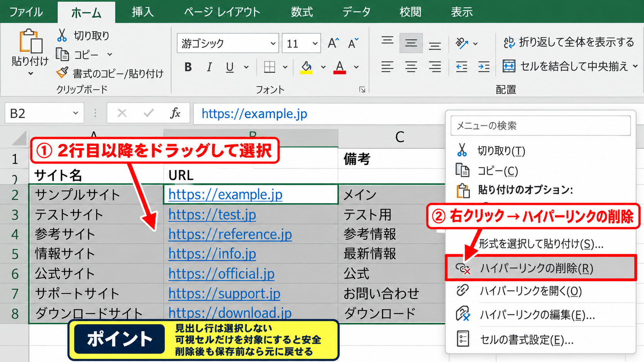
Task: Click the decrease indent icon
Action: (x=461, y=67)
